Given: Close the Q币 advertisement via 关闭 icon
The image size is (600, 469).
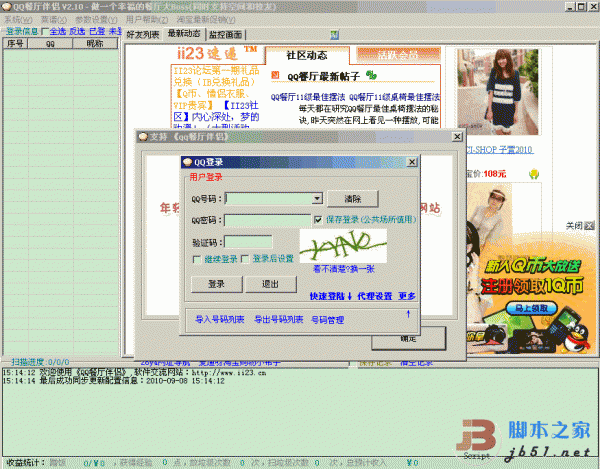Looking at the screenshot, I should click(590, 226).
